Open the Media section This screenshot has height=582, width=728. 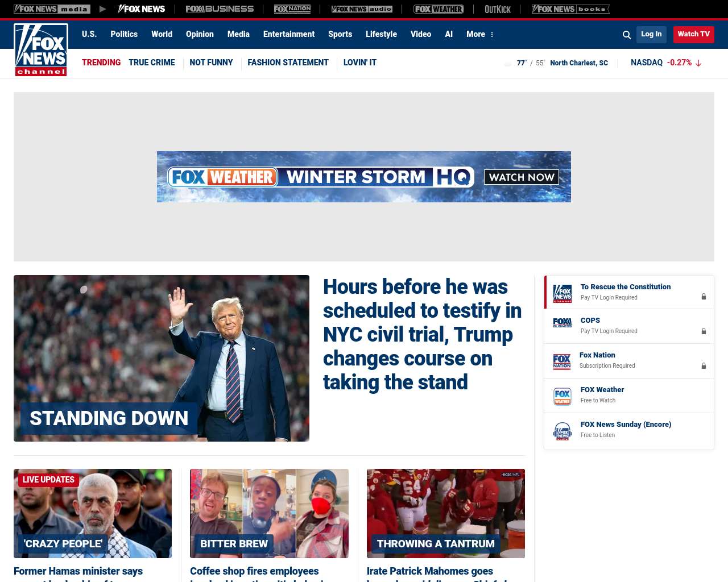(238, 34)
